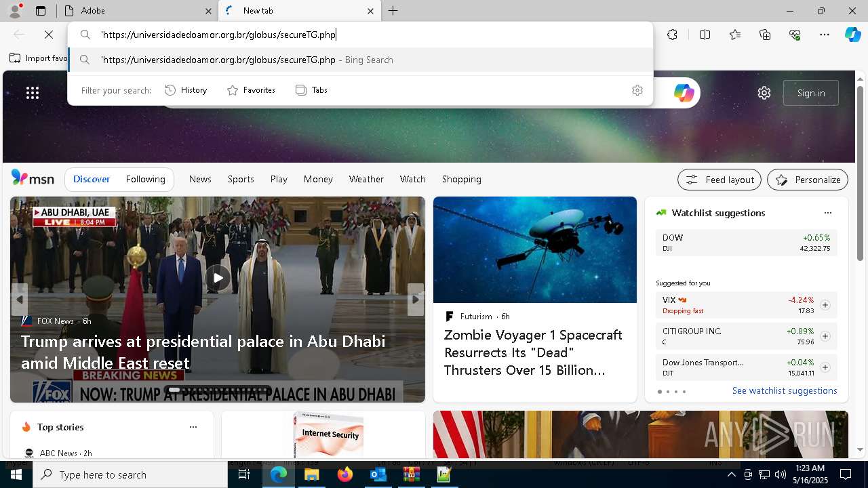Open the search filter settings gear
The width and height of the screenshot is (868, 488).
637,90
